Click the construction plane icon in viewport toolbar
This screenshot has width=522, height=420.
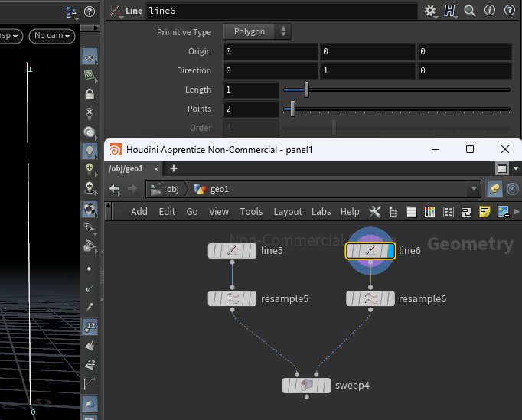pyautogui.click(x=90, y=75)
